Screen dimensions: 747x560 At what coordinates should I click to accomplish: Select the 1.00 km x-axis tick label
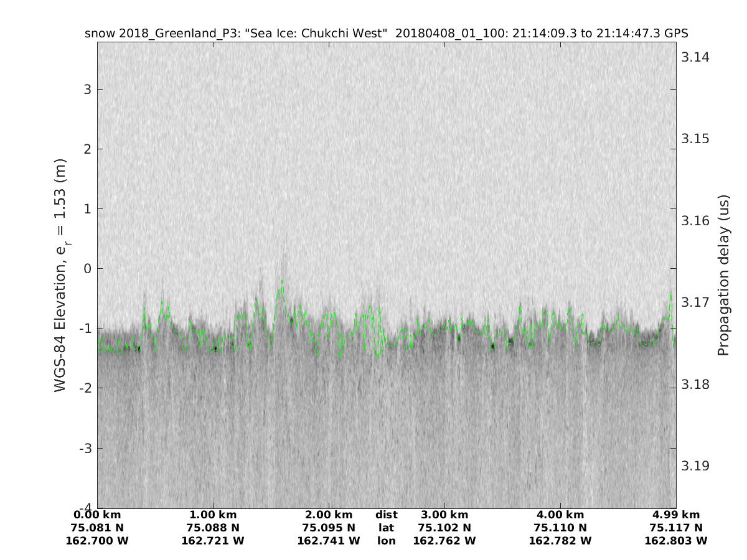pyautogui.click(x=213, y=515)
